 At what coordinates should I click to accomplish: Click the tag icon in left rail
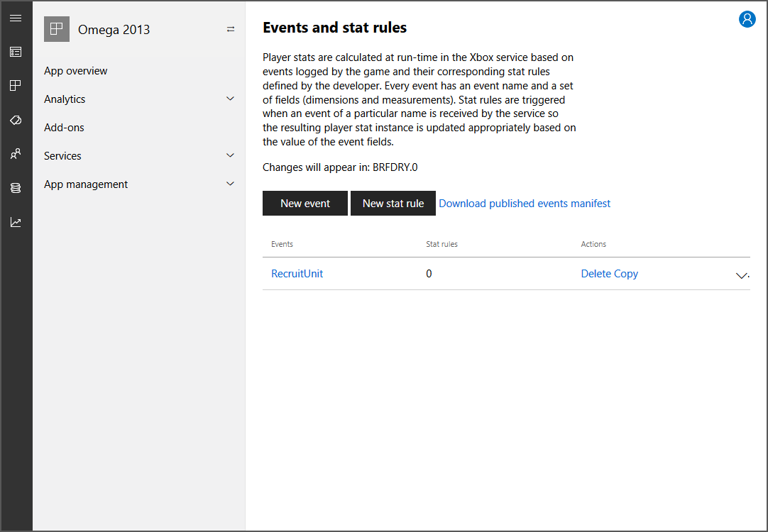[16, 120]
